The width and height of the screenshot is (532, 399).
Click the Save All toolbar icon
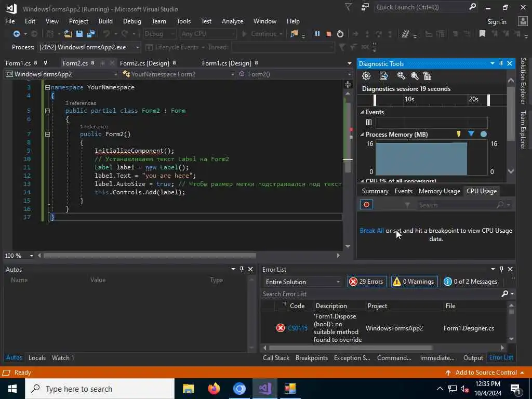[91, 34]
